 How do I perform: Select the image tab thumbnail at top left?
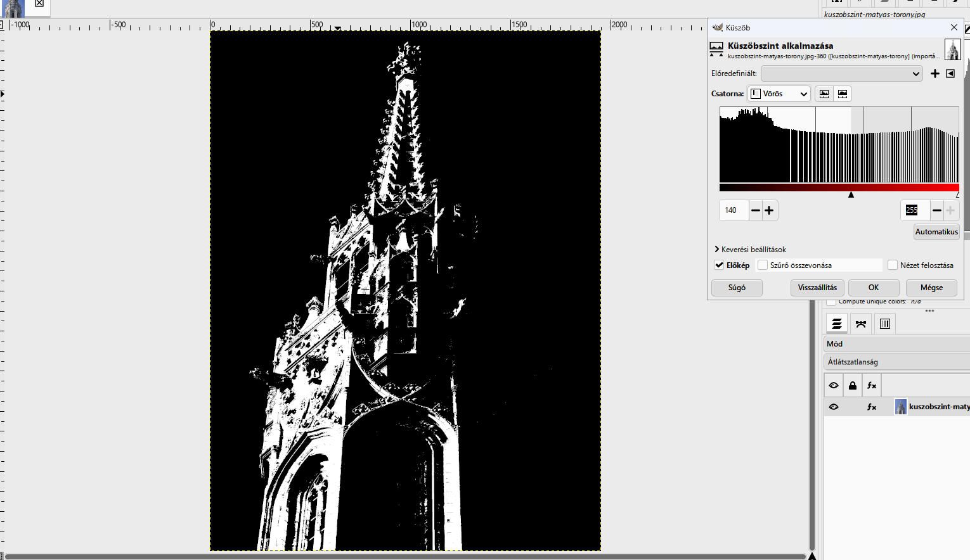tap(13, 8)
